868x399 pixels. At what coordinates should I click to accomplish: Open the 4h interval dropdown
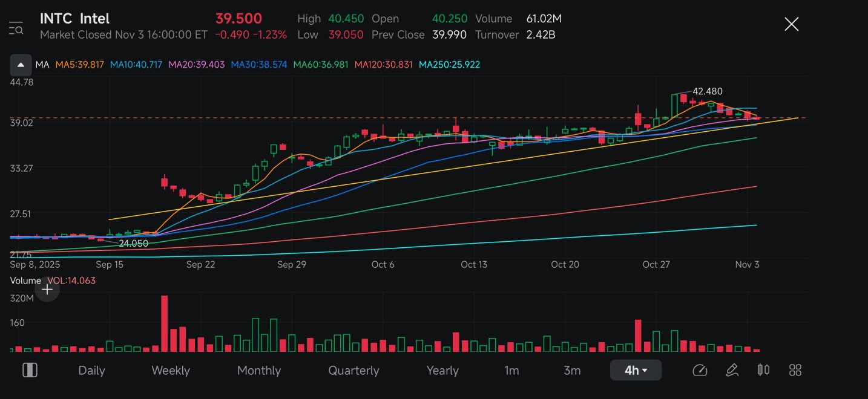coord(636,370)
